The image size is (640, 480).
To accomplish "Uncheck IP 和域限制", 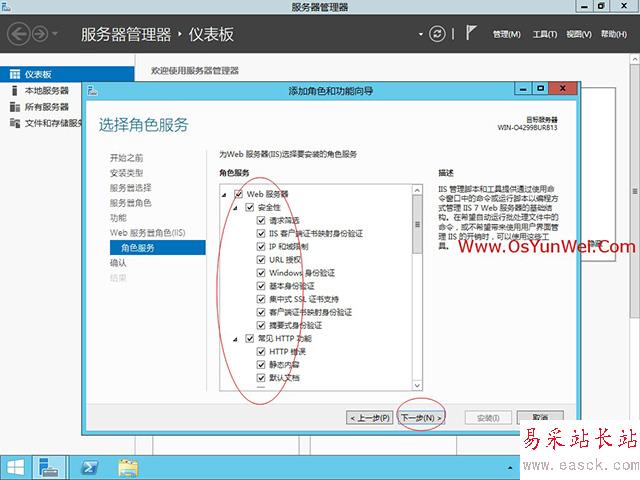I will (261, 247).
